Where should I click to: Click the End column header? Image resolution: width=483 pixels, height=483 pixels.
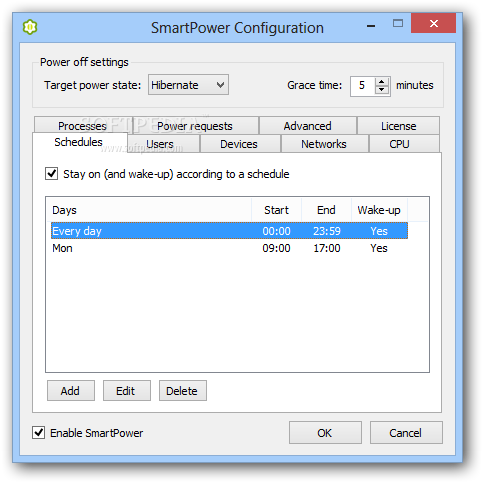[x=326, y=210]
